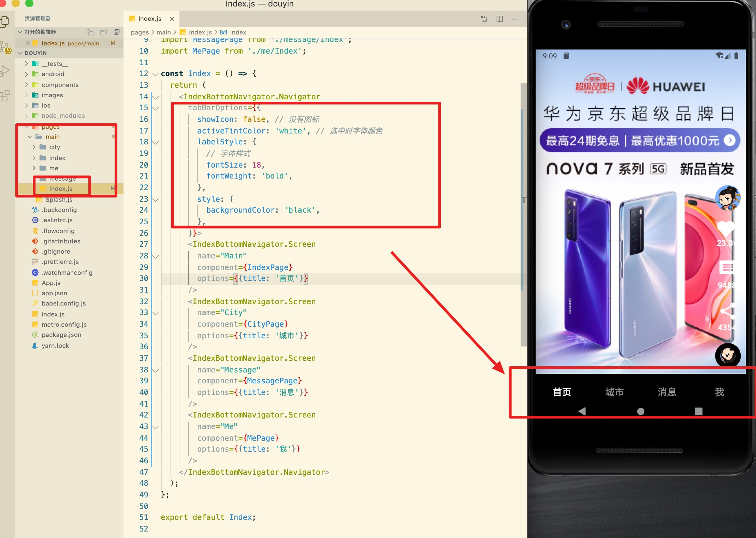Expand the __tests__ folder

click(x=26, y=64)
